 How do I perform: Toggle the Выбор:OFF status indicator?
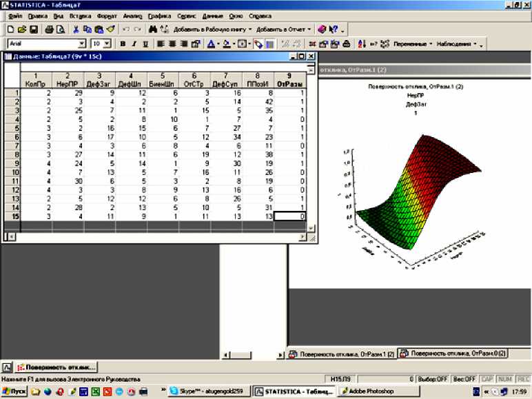point(432,379)
